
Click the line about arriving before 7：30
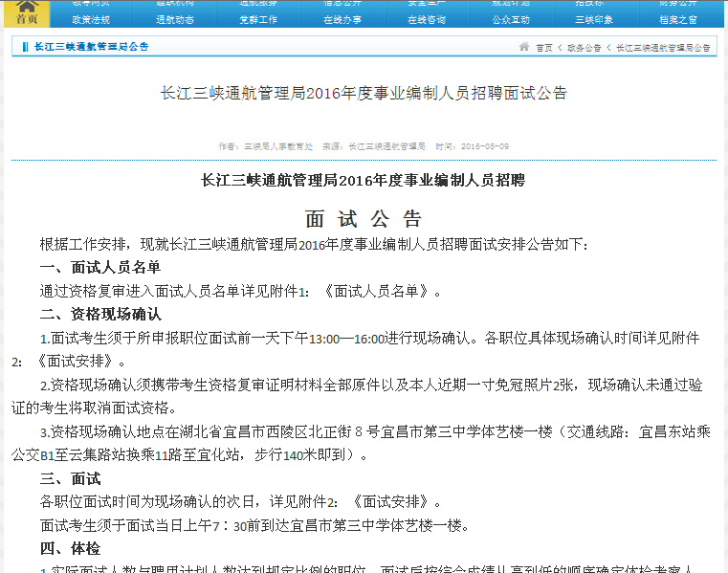(254, 525)
